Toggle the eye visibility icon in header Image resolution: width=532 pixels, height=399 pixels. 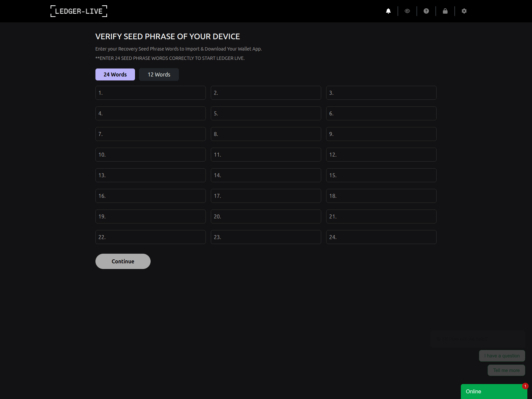407,11
